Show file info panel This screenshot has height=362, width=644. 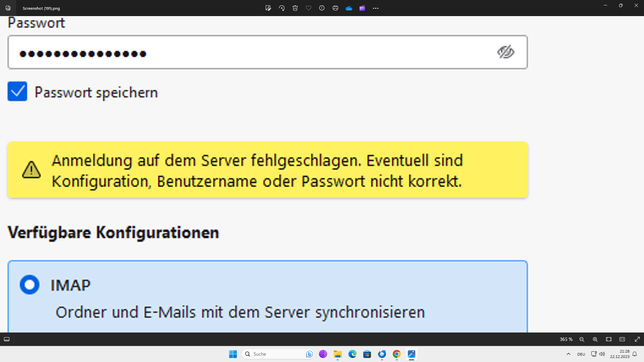pos(322,8)
